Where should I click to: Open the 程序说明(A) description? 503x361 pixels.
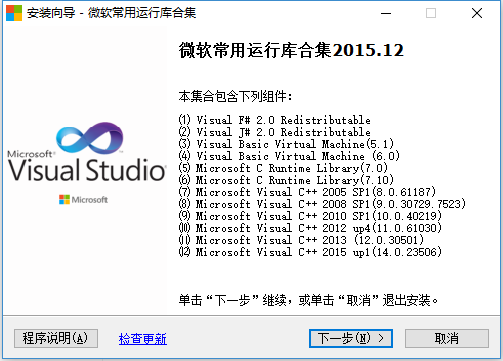pyautogui.click(x=56, y=338)
